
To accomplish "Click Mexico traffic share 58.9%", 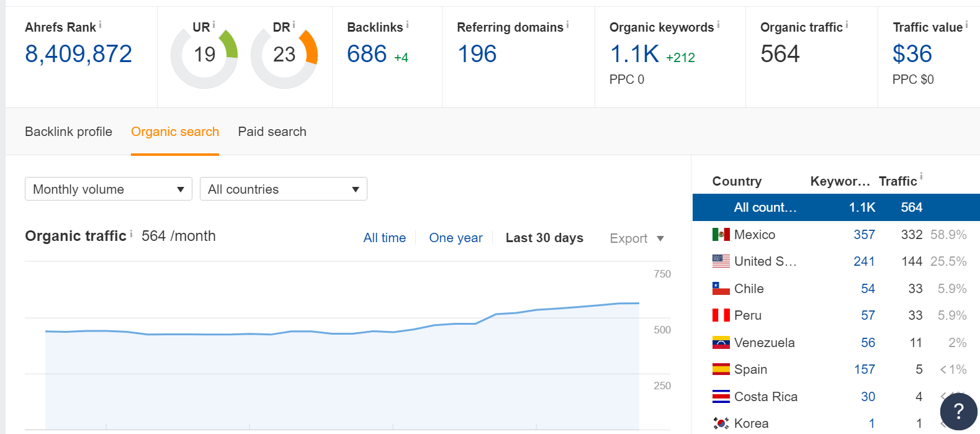I will pyautogui.click(x=948, y=235).
